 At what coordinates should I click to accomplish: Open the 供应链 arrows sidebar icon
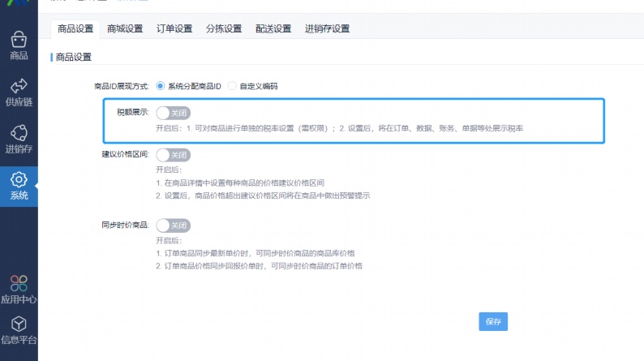[x=19, y=86]
